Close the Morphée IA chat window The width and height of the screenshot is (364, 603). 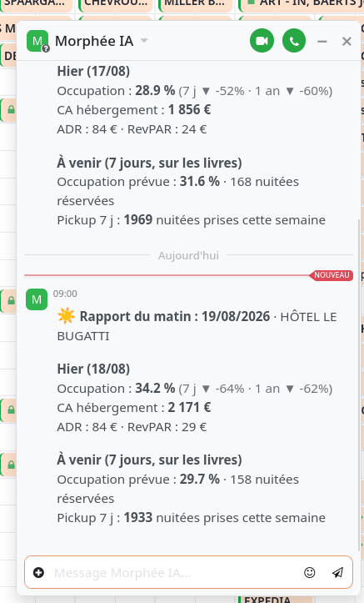347,41
